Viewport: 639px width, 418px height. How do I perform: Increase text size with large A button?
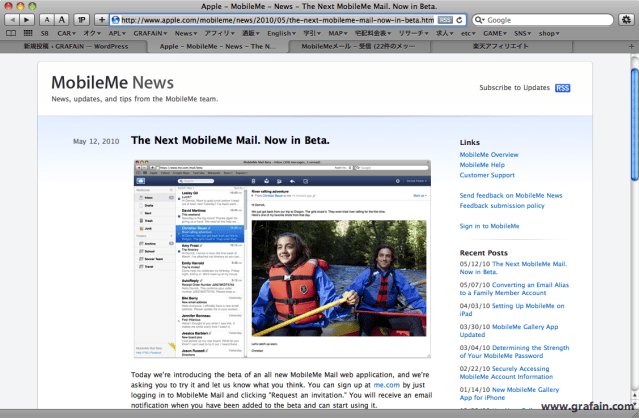pos(61,20)
